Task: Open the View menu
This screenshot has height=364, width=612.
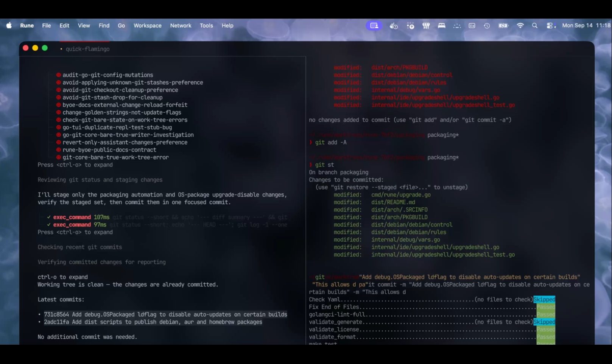Action: tap(84, 26)
